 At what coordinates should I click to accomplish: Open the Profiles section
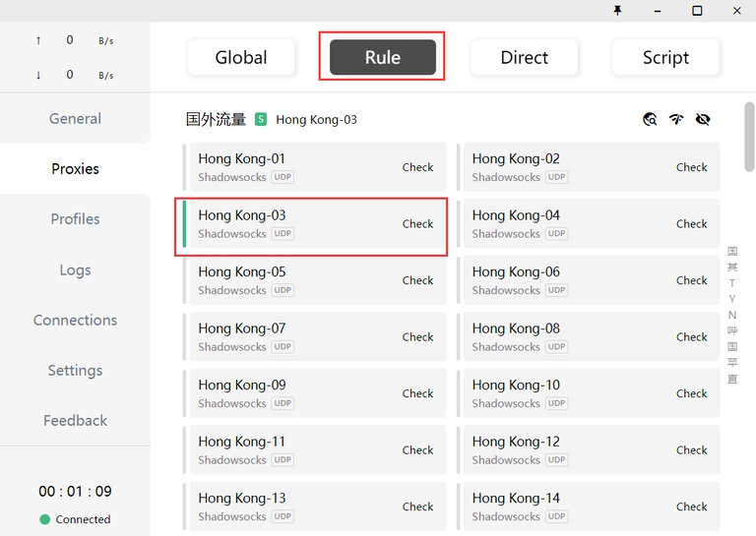75,219
